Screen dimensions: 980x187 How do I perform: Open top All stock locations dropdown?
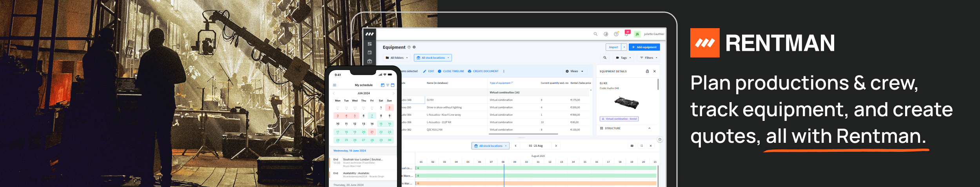coord(433,58)
